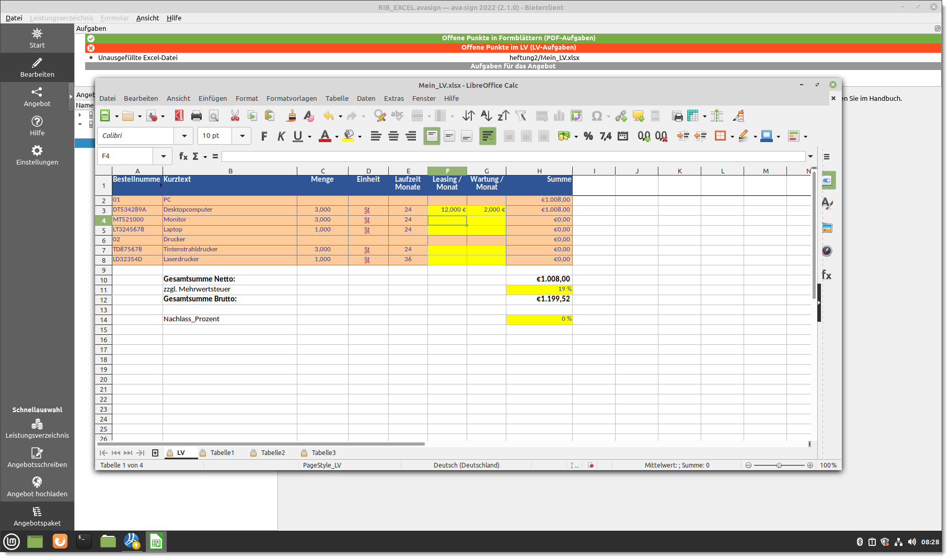Image resolution: width=950 pixels, height=560 pixels.
Task: Expand the background color dropdown arrow
Action: 360,136
